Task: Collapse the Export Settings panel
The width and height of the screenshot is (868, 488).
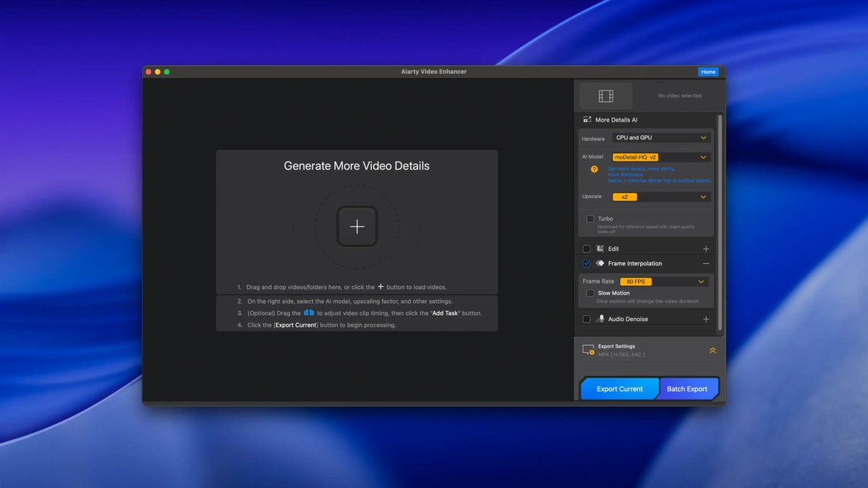Action: (x=712, y=349)
